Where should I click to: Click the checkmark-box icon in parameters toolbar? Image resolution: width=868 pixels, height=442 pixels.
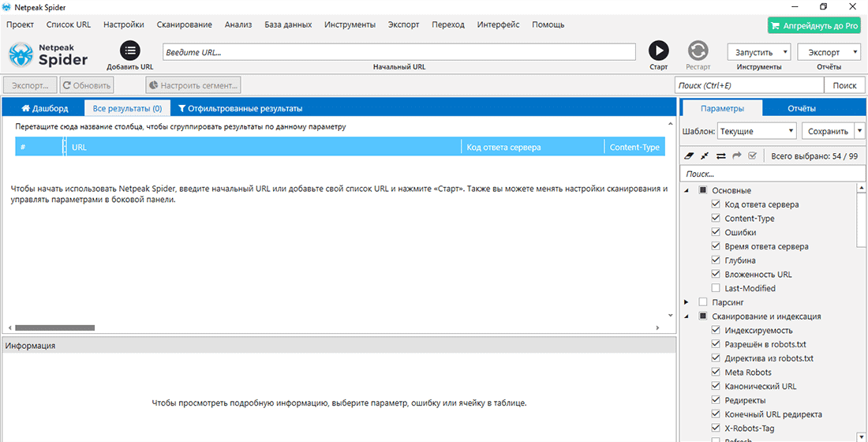point(752,156)
